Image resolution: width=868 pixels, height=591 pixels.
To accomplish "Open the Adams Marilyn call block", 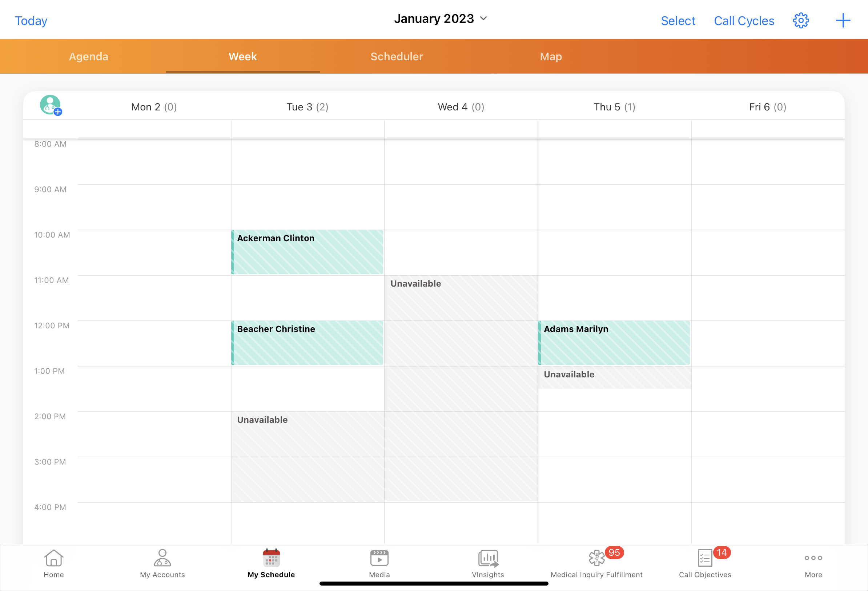I will (614, 343).
